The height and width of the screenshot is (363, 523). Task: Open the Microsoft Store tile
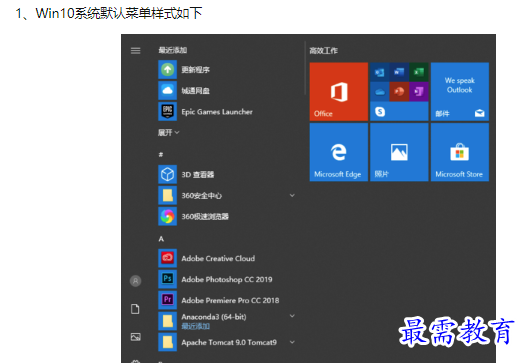[x=460, y=152]
